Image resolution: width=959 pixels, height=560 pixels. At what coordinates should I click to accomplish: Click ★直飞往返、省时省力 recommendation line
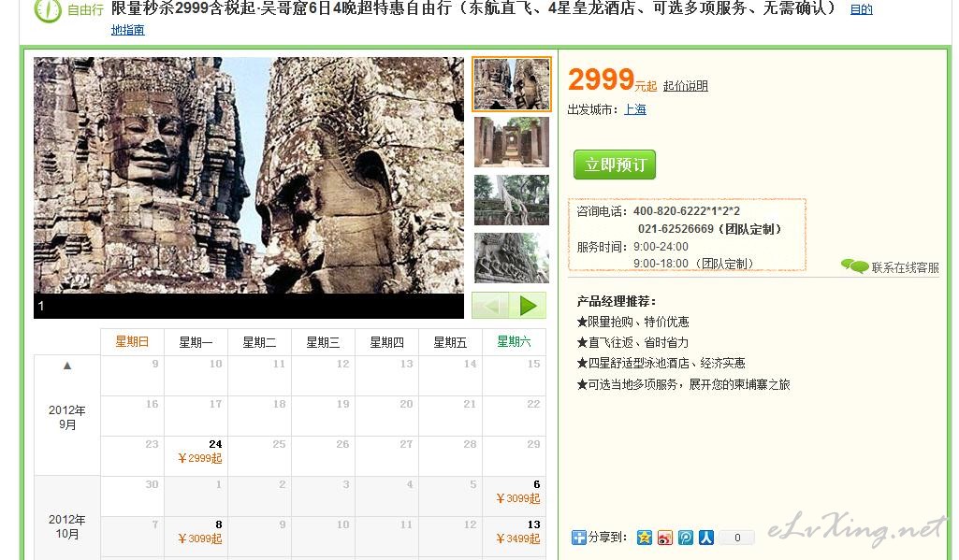point(632,342)
